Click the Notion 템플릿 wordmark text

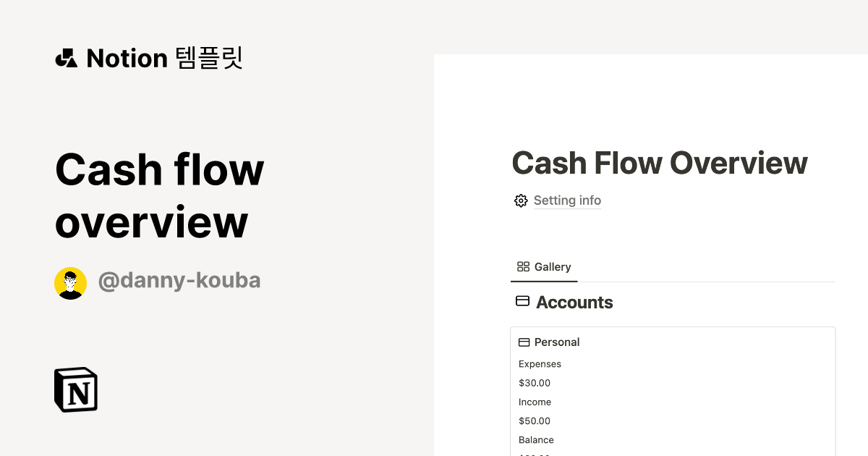163,58
